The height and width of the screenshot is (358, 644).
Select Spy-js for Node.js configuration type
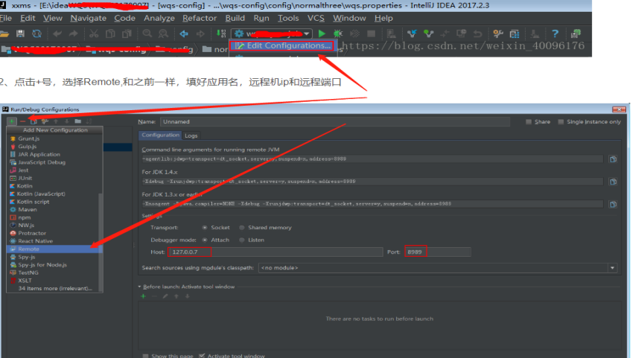(x=54, y=265)
